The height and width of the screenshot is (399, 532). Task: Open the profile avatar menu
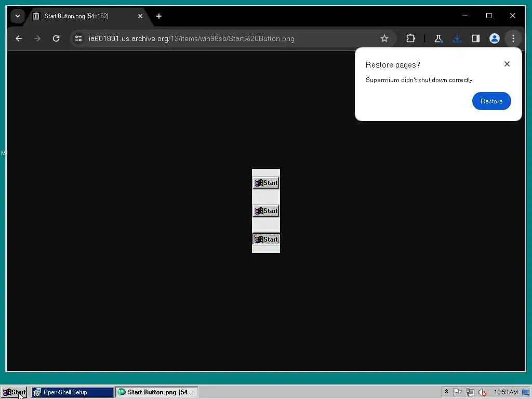pyautogui.click(x=495, y=38)
